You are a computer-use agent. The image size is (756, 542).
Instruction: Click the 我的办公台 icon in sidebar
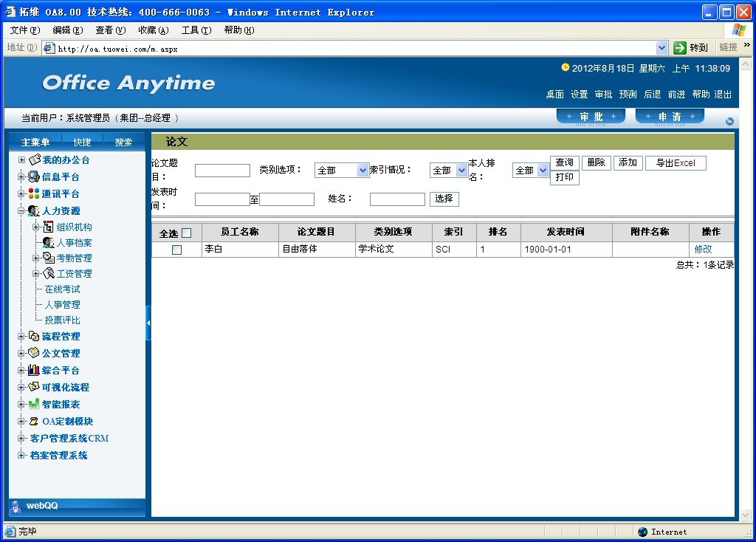point(34,159)
